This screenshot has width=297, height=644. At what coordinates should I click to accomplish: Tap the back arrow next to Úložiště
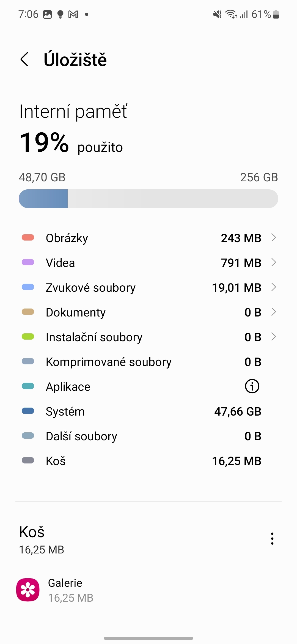tap(24, 59)
